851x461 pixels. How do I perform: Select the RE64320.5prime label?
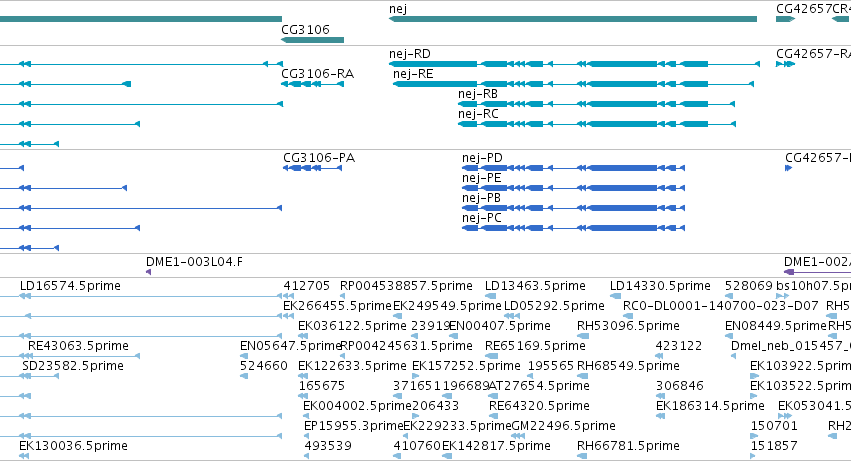pyautogui.click(x=539, y=406)
